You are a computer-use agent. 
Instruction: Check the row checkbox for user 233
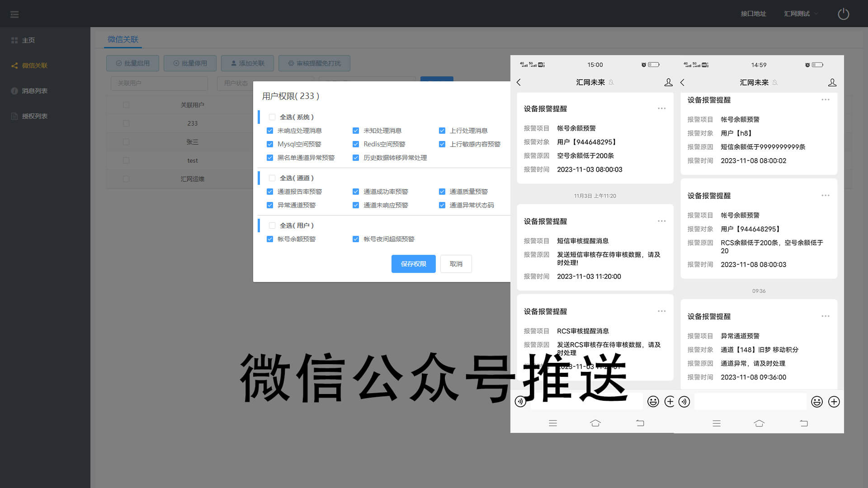126,123
